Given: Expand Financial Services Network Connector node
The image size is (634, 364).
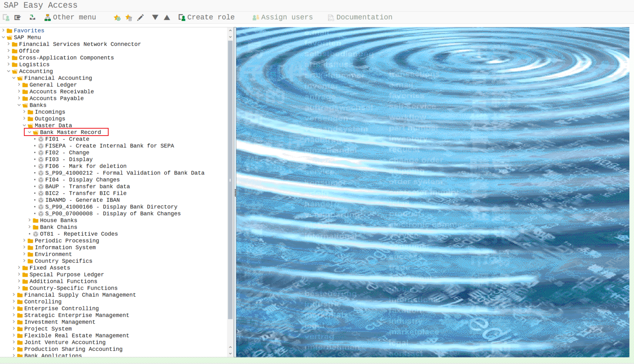Looking at the screenshot, I should [x=8, y=44].
